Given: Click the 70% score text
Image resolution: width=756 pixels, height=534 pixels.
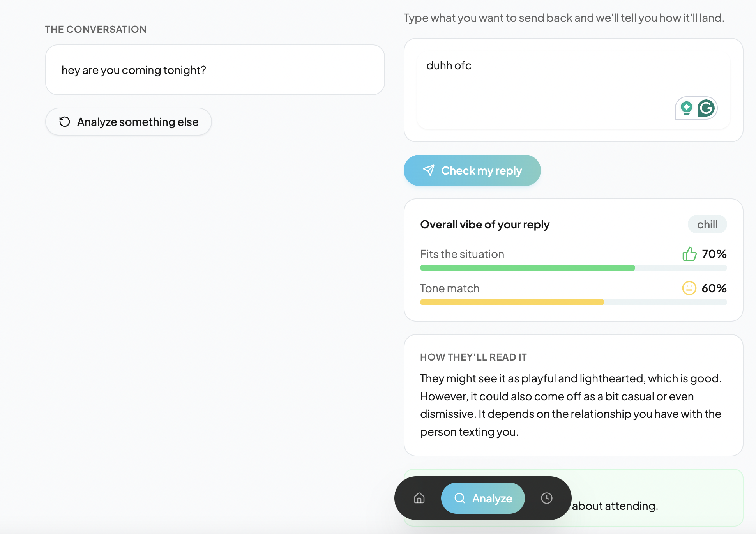Looking at the screenshot, I should (x=714, y=254).
